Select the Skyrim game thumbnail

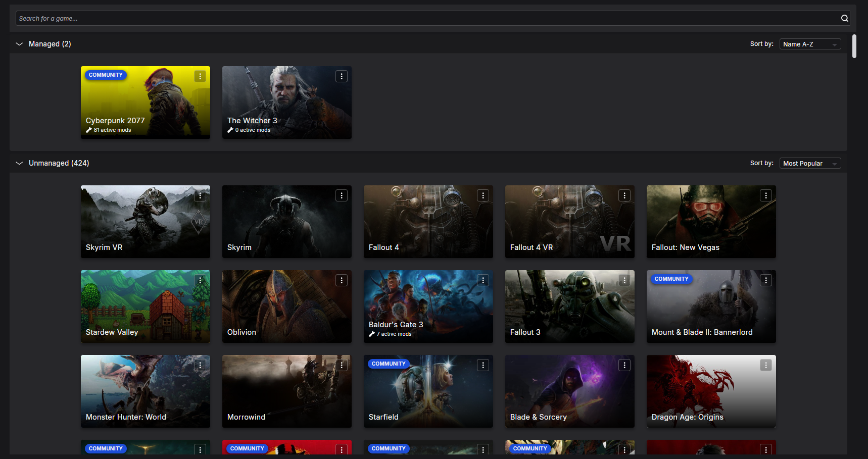pyautogui.click(x=287, y=222)
